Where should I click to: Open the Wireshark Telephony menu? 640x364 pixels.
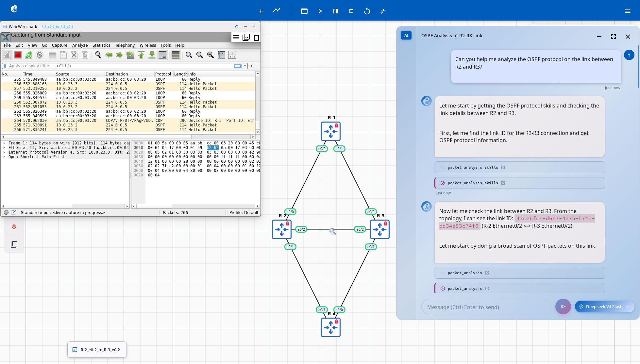click(125, 45)
